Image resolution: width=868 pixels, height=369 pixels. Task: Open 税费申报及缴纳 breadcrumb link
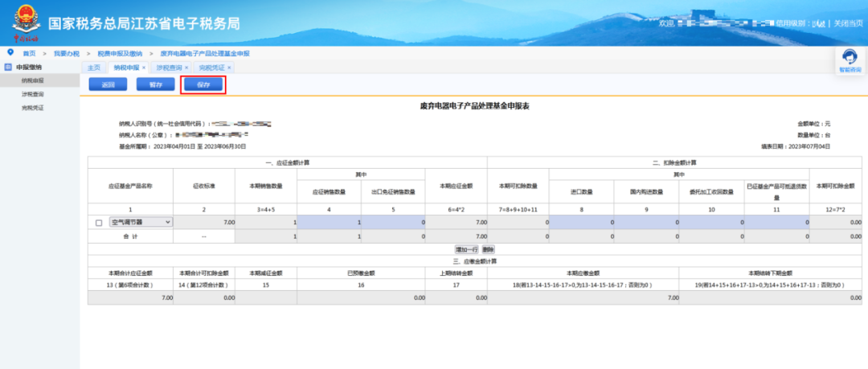point(120,53)
